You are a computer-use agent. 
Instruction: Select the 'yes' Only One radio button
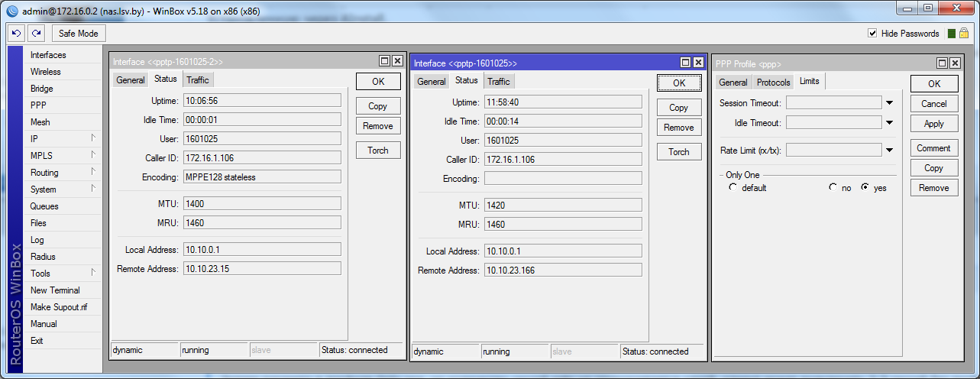coord(865,187)
